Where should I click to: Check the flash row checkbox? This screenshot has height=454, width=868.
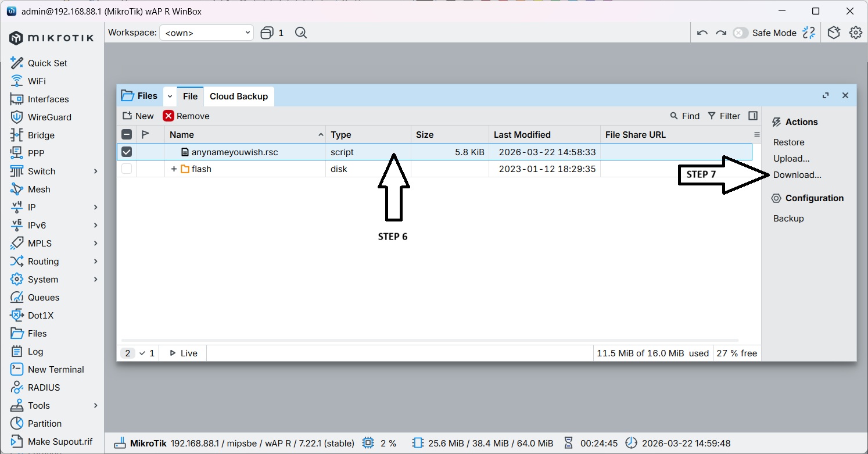pyautogui.click(x=127, y=169)
